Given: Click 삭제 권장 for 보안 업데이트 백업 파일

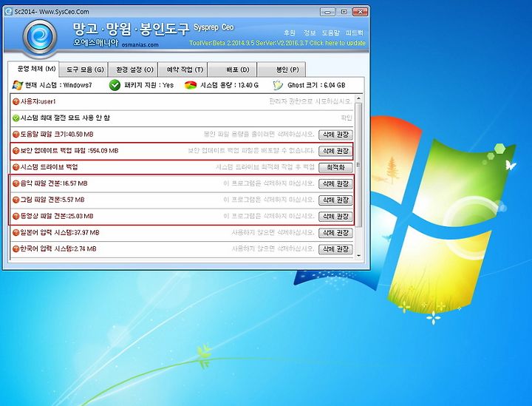Looking at the screenshot, I should pyautogui.click(x=335, y=151).
